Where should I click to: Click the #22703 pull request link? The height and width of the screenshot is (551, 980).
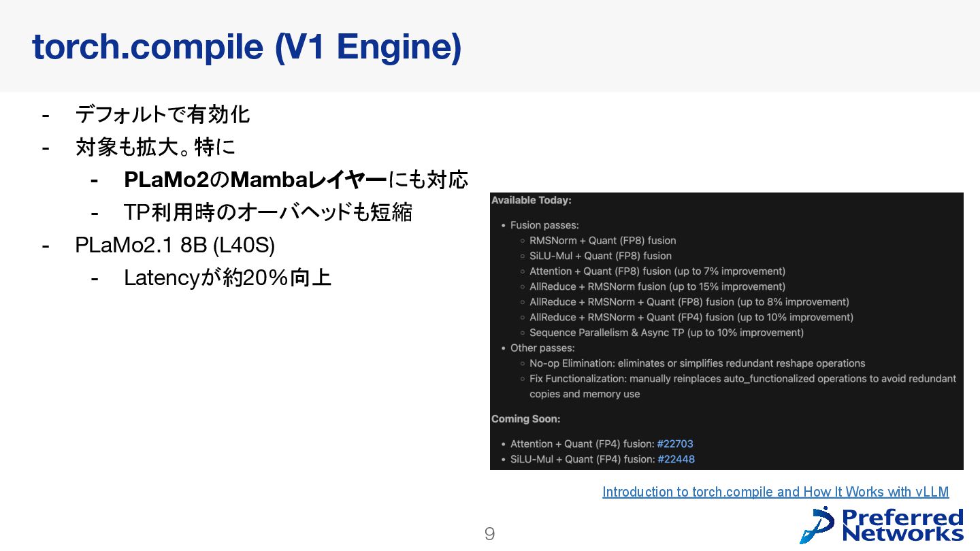click(x=675, y=444)
